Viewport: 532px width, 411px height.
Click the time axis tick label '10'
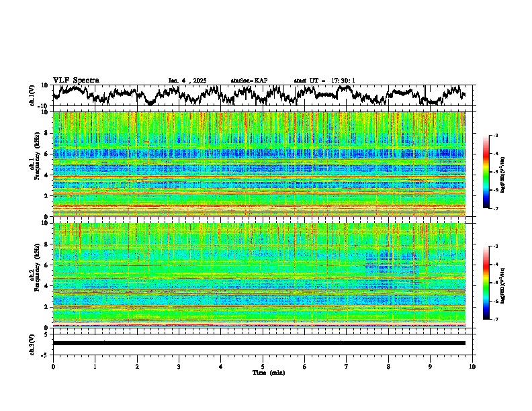(x=472, y=367)
